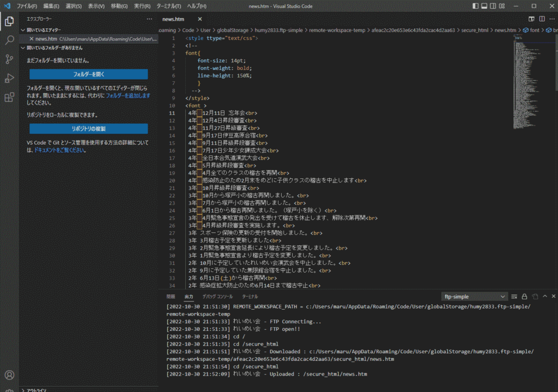558x392 pixels.
Task: Collapse the 開いているエディター section
Action: point(44,30)
